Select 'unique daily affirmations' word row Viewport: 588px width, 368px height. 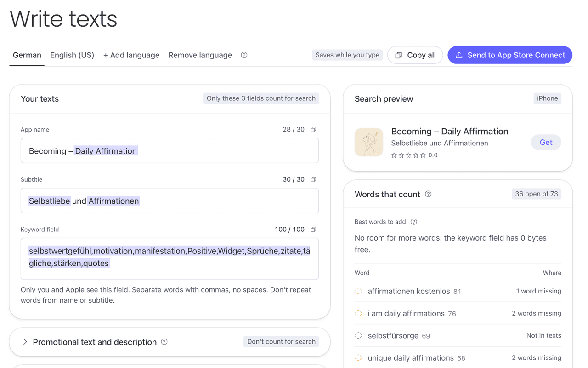(458, 358)
